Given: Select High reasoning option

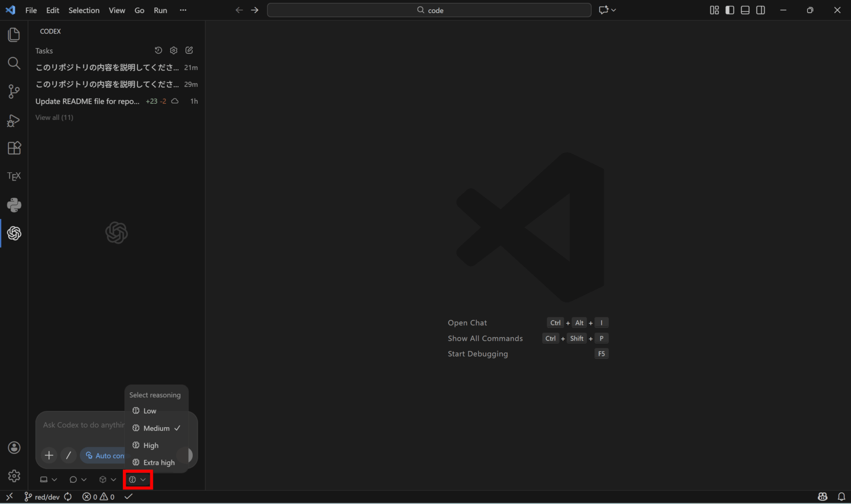Looking at the screenshot, I should point(151,445).
